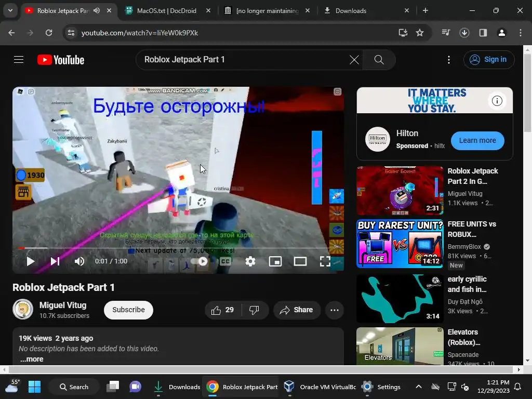Open the video player settings gear

[x=250, y=261]
